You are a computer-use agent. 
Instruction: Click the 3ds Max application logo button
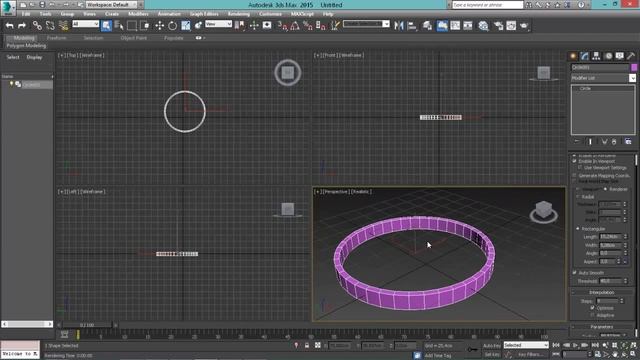pyautogui.click(x=8, y=8)
